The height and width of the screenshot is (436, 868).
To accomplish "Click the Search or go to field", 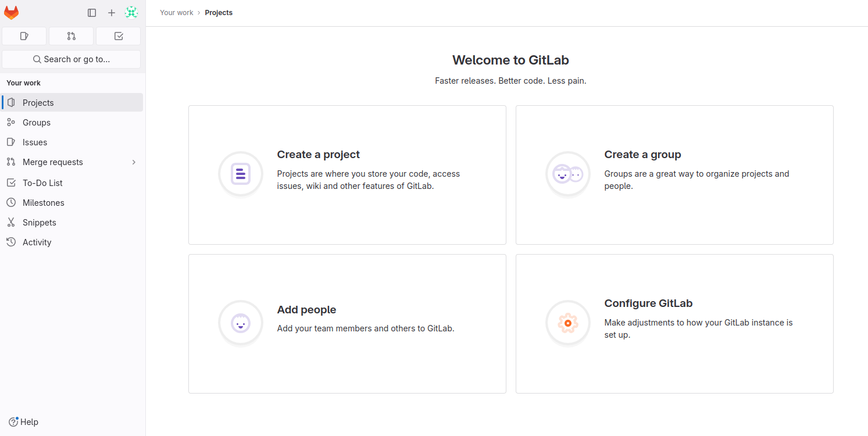I will click(x=72, y=59).
